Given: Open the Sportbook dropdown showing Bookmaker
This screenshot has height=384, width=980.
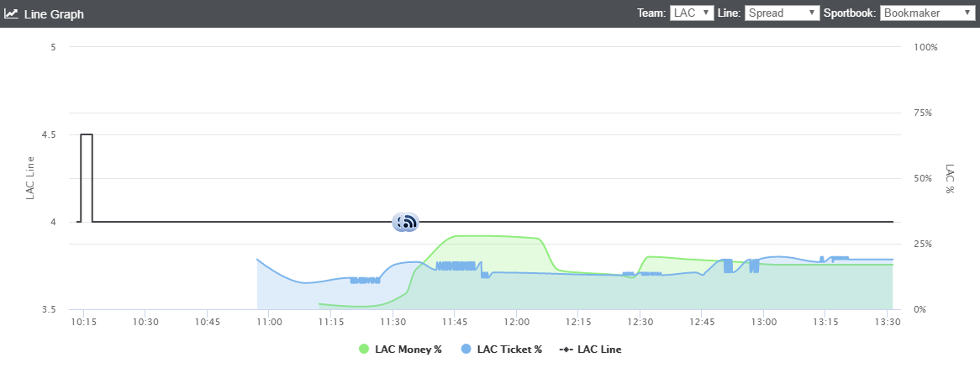Looking at the screenshot, I should pyautogui.click(x=927, y=13).
